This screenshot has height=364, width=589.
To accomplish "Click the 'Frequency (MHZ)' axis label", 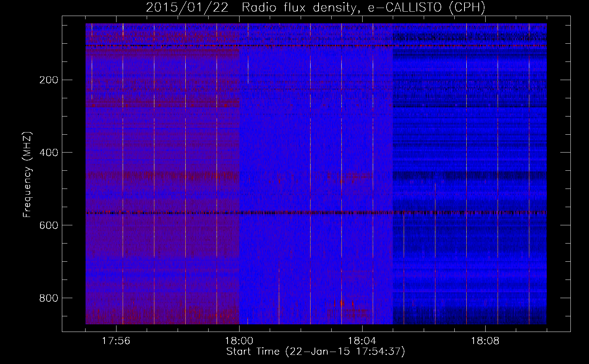I will tap(27, 175).
